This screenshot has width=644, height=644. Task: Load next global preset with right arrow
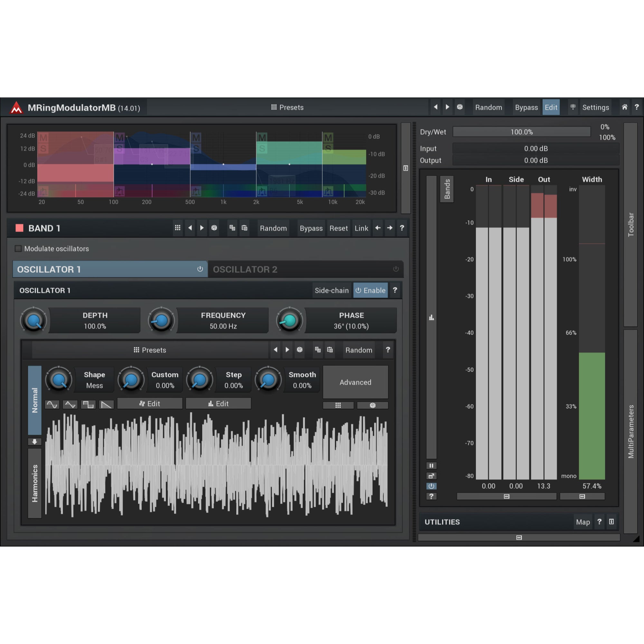(447, 107)
